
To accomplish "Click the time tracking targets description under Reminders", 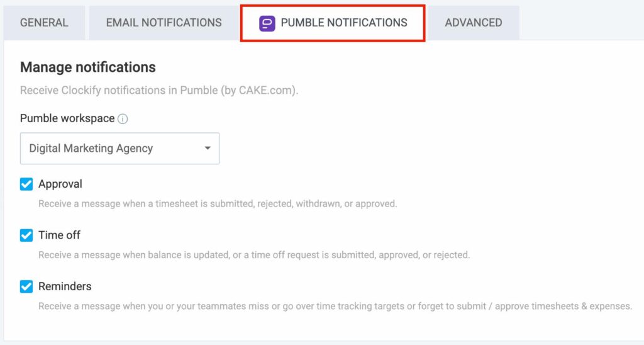I will click(335, 306).
